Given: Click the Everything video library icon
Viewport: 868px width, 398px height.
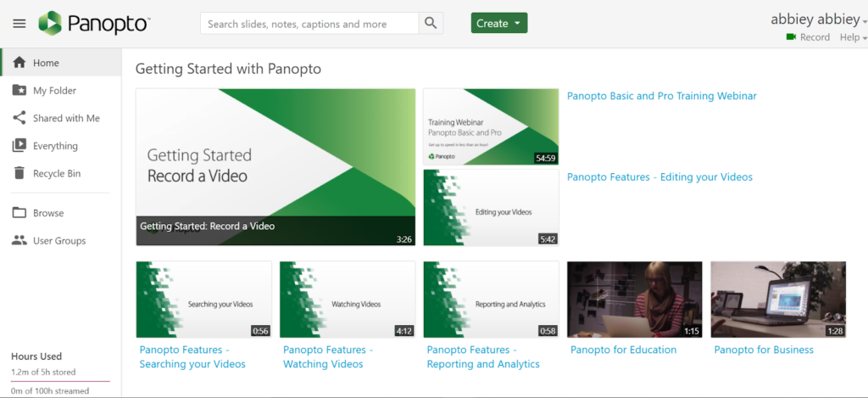Looking at the screenshot, I should (x=19, y=146).
